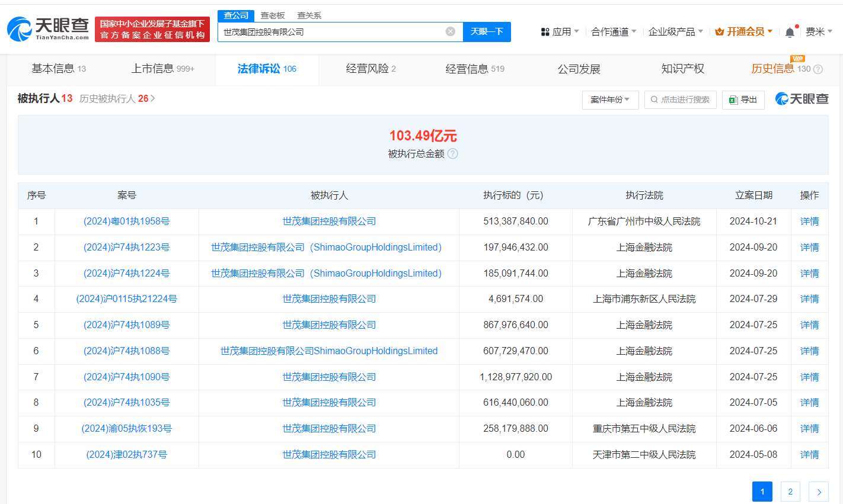Open the 费米 user account menu

[x=819, y=31]
